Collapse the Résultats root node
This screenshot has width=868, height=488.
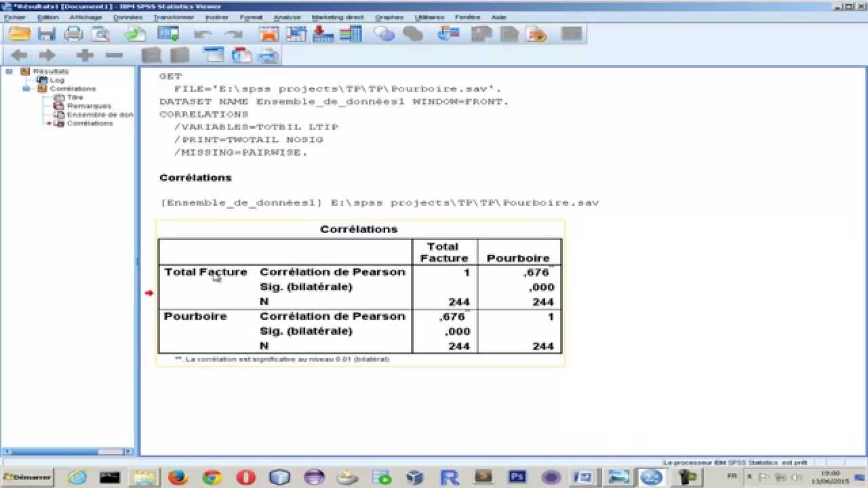(9, 71)
